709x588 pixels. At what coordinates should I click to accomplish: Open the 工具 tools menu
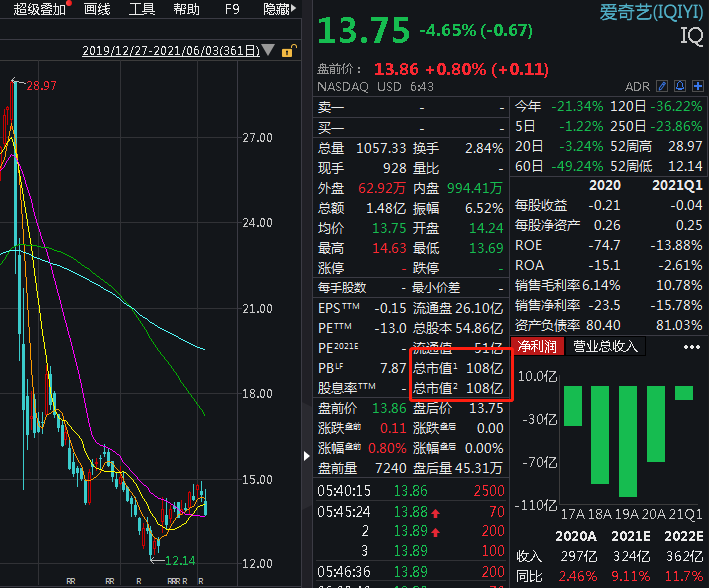point(142,9)
